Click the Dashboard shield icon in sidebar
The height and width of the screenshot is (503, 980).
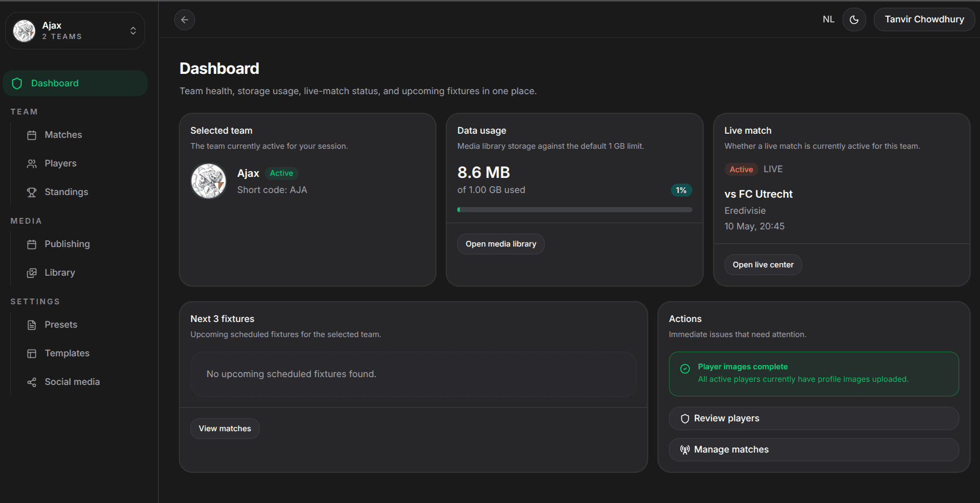(17, 83)
